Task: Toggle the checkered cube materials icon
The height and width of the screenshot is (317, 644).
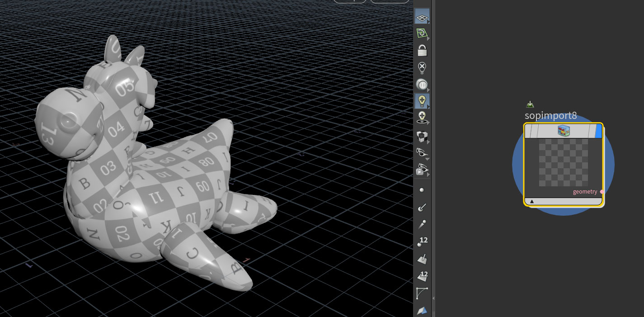Action: (422, 136)
